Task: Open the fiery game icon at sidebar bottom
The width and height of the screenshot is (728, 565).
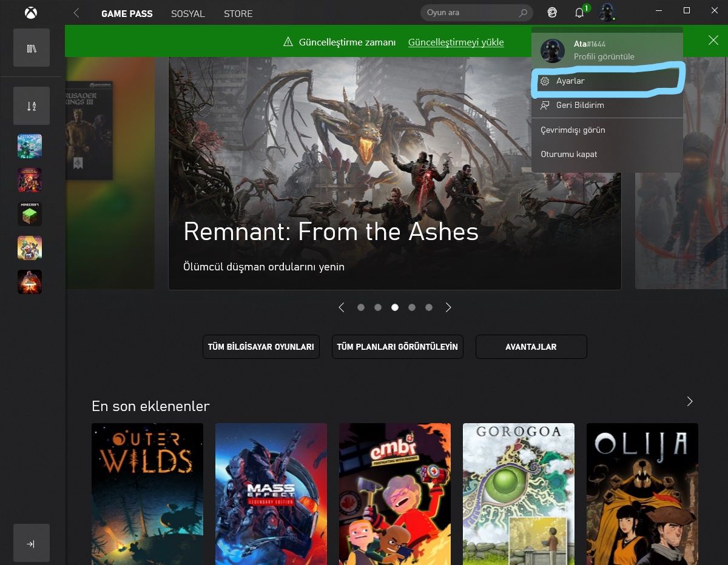Action: coord(30,282)
